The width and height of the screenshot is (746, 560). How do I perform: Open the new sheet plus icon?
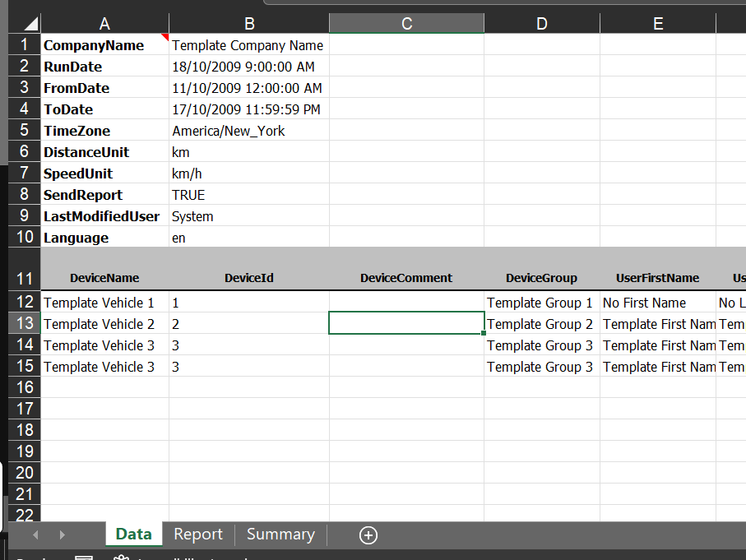tap(368, 535)
